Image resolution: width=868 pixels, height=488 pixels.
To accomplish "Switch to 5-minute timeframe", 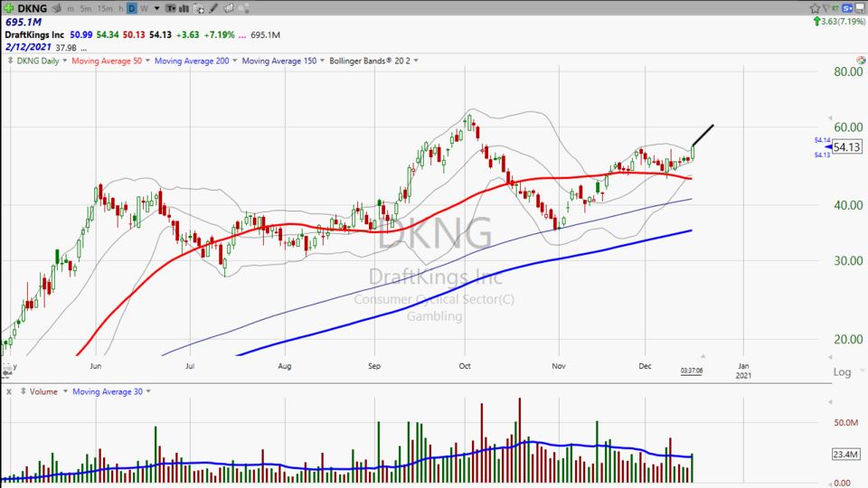I will (86, 9).
